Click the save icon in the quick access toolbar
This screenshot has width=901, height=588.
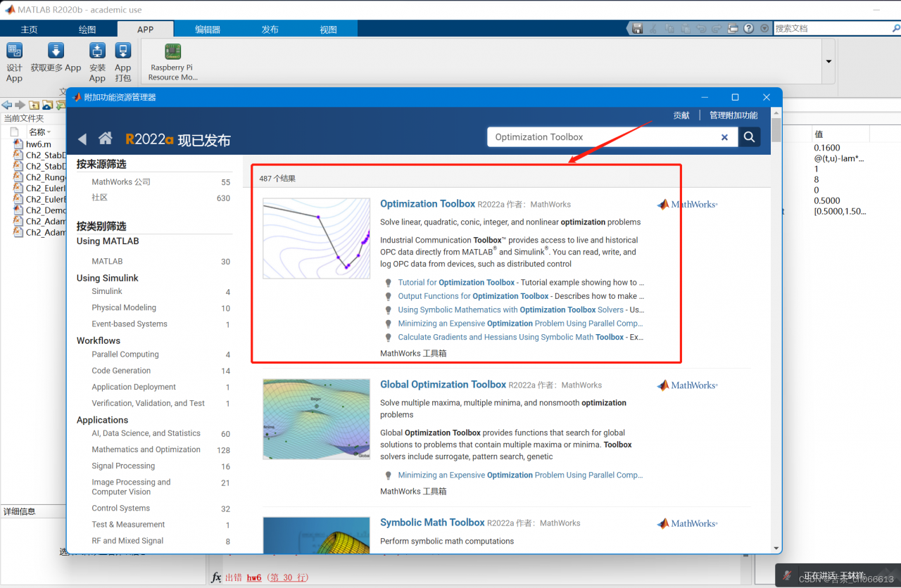point(637,28)
